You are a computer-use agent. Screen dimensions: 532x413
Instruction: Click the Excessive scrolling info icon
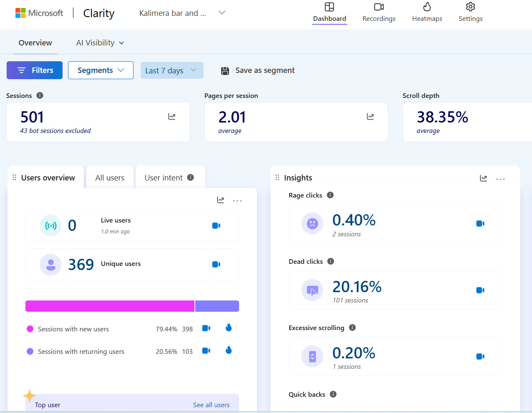pyautogui.click(x=352, y=328)
